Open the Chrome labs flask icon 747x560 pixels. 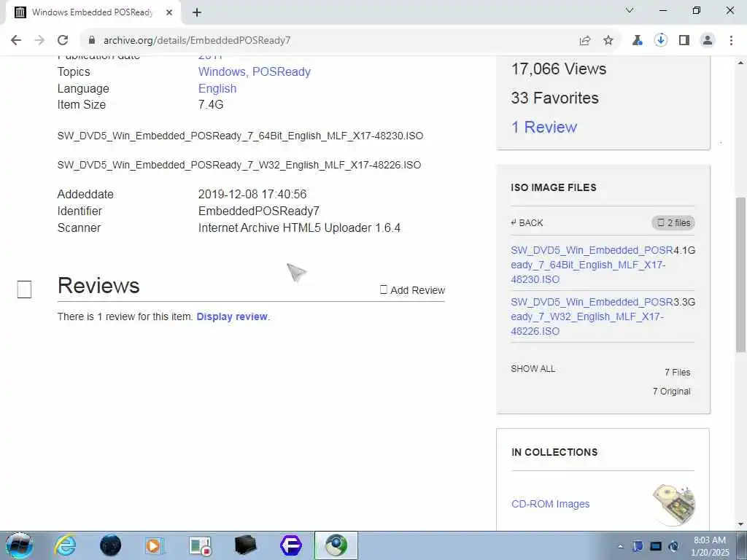pyautogui.click(x=637, y=40)
